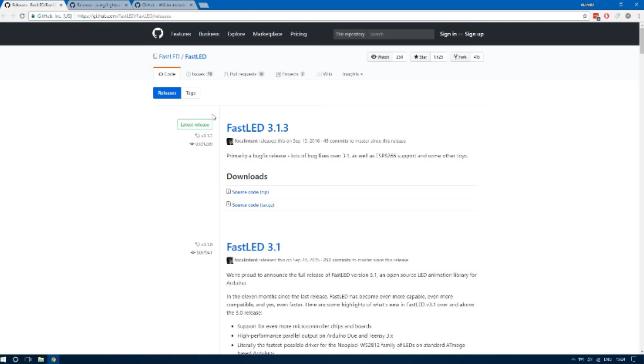Click the Windows Start icon

(3, 359)
